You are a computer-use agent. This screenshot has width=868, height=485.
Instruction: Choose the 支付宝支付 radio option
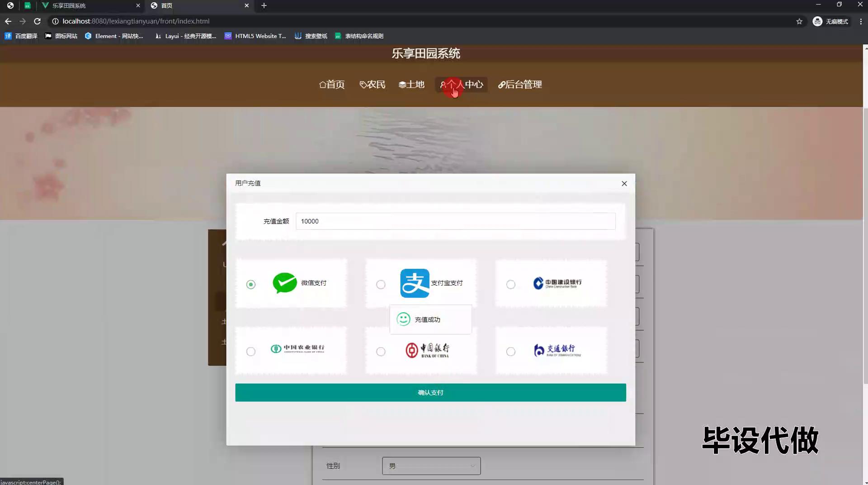click(x=381, y=284)
